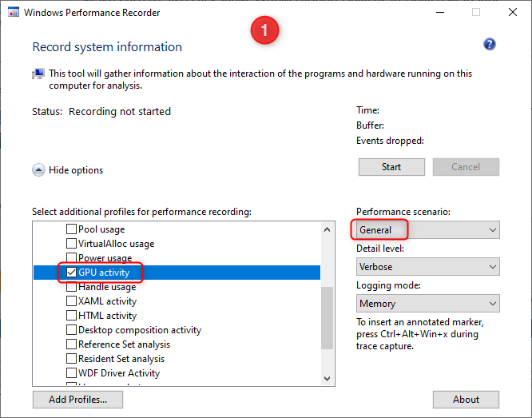The width and height of the screenshot is (532, 418).
Task: Expand the Logging mode dropdown
Action: pyautogui.click(x=427, y=304)
